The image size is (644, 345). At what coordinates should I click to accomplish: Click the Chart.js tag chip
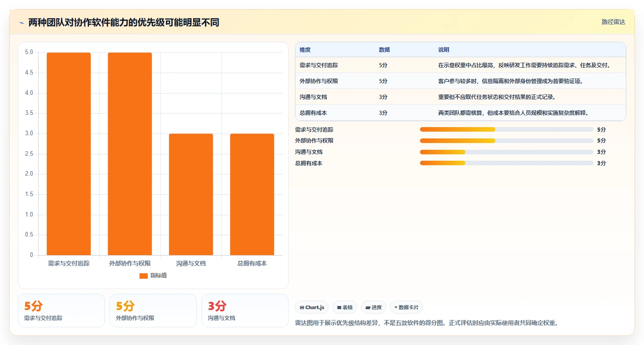(312, 307)
